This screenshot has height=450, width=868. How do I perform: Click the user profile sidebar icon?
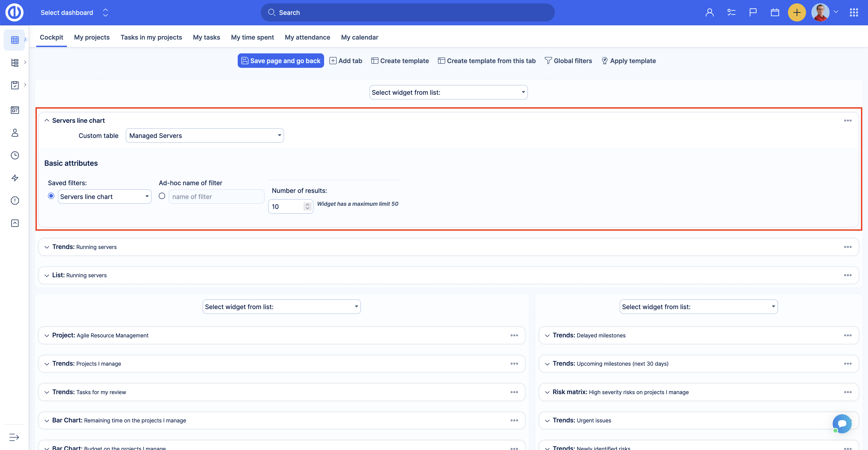point(15,133)
